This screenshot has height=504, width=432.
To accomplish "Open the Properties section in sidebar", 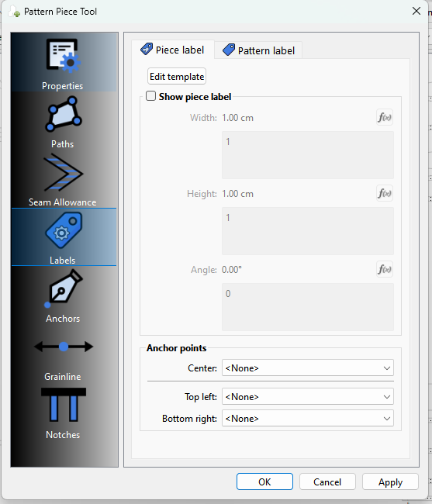I will [64, 63].
